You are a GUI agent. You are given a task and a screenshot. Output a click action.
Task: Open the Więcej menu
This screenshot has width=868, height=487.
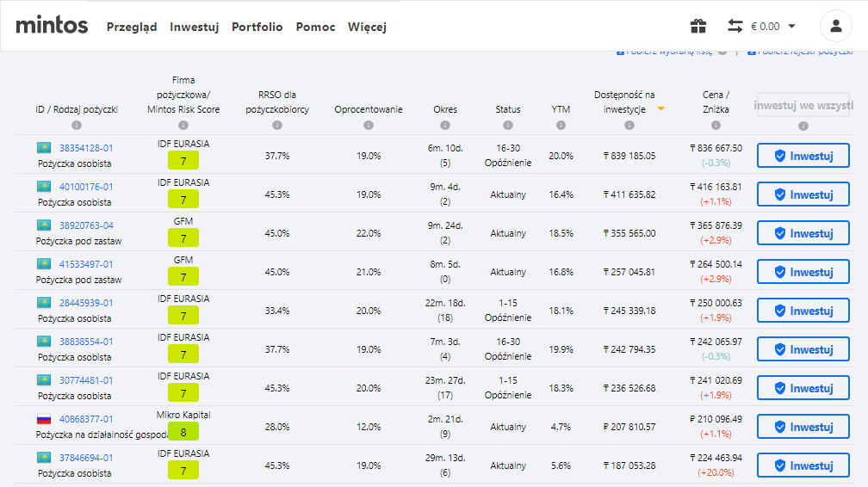367,27
